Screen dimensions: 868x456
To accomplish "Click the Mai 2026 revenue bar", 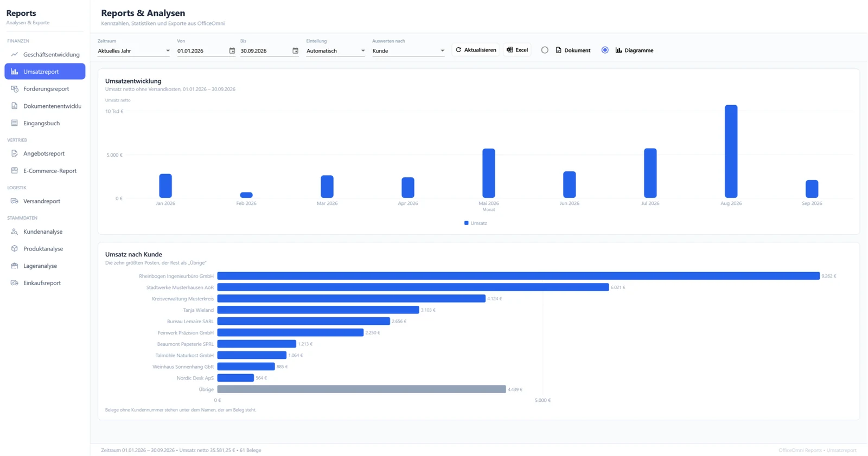I will (x=489, y=173).
